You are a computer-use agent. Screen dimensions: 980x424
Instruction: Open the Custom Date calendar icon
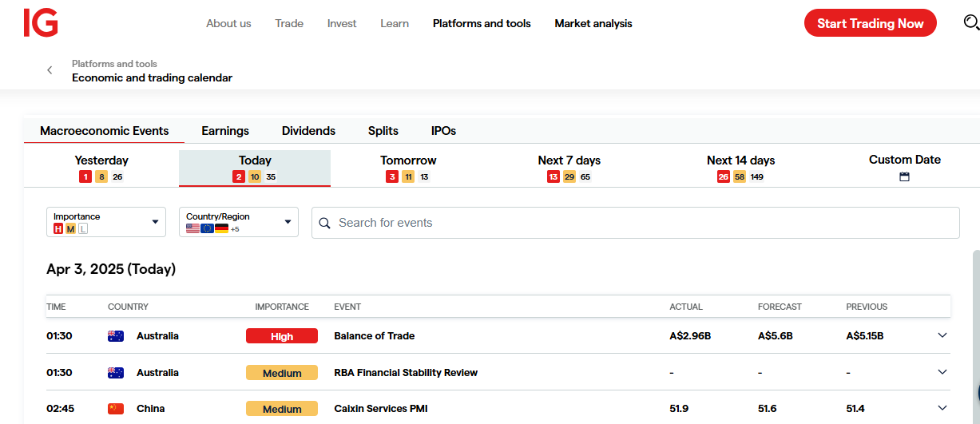[x=904, y=176]
